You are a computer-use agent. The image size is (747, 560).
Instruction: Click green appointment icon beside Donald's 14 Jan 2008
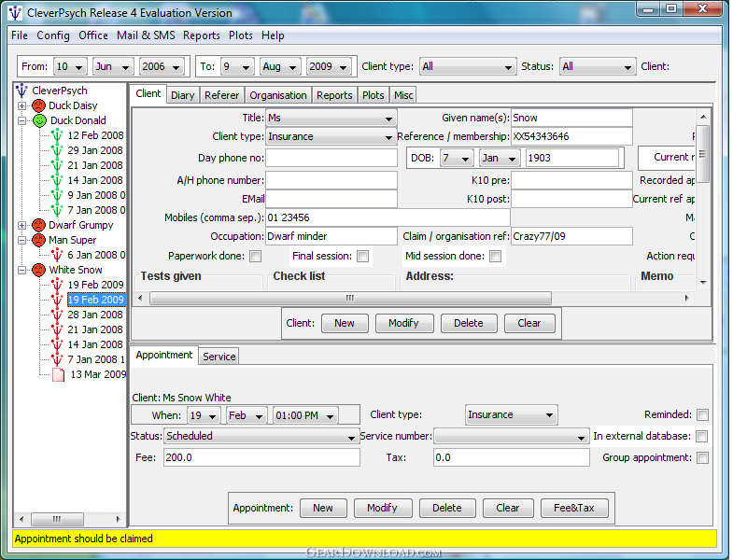pyautogui.click(x=57, y=180)
